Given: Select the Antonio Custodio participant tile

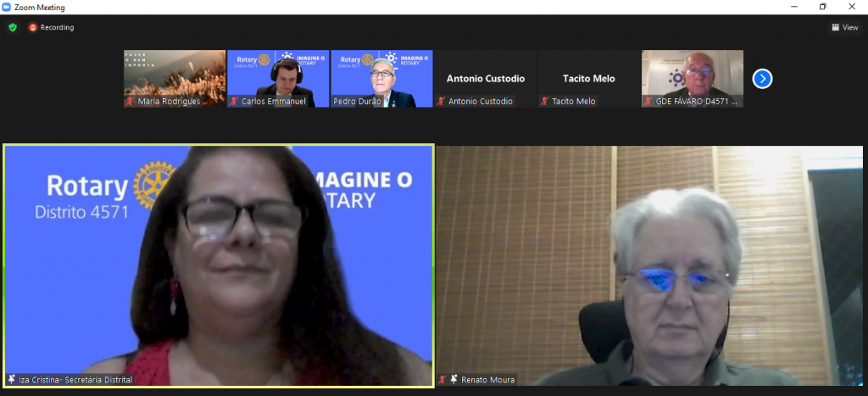Looking at the screenshot, I should point(486,76).
